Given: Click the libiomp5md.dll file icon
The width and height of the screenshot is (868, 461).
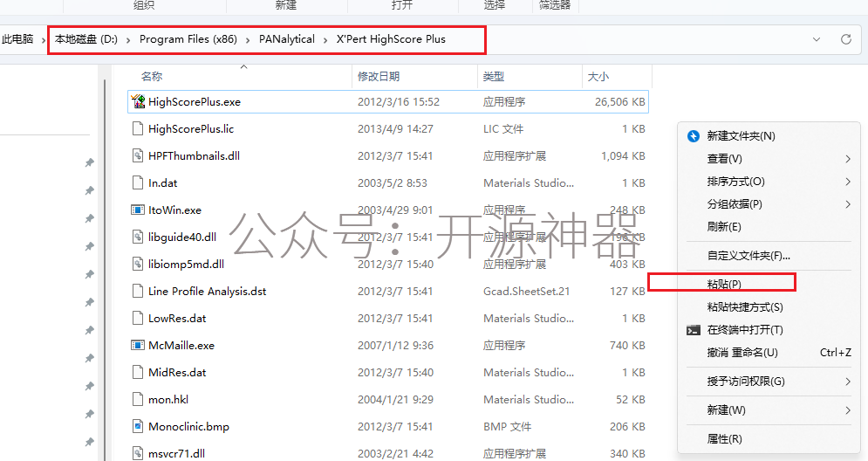Looking at the screenshot, I should (x=138, y=265).
